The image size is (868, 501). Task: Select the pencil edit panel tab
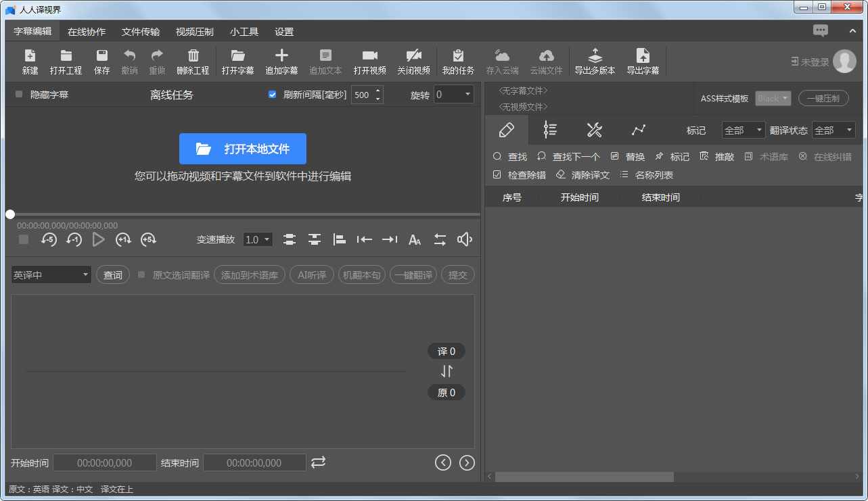coord(506,130)
